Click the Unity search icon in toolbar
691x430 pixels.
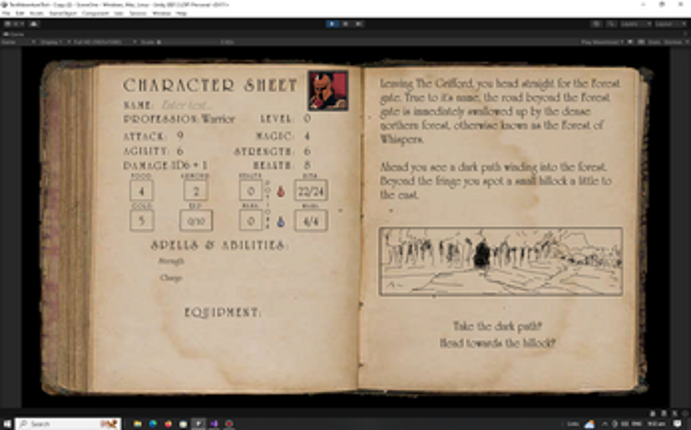click(611, 24)
